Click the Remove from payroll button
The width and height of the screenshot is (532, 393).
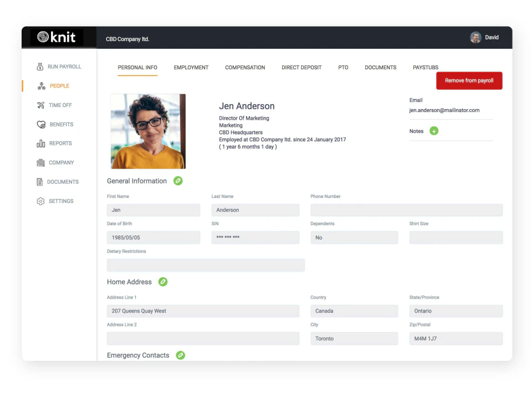pos(469,80)
